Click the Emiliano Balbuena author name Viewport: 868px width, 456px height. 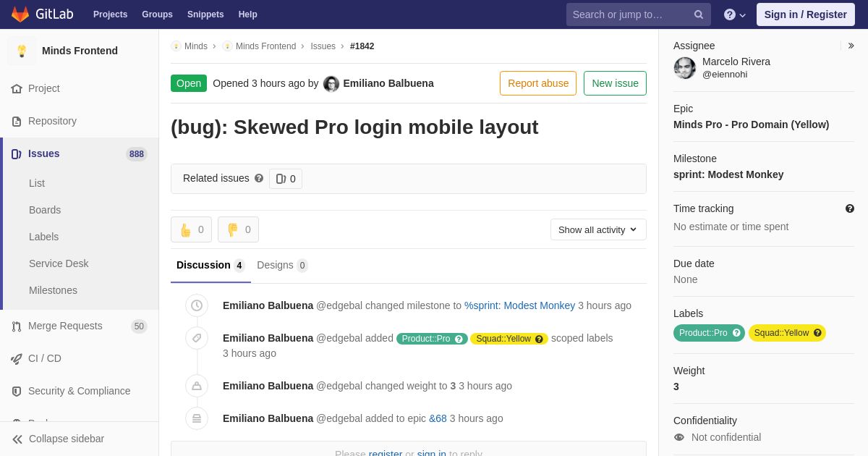388,83
